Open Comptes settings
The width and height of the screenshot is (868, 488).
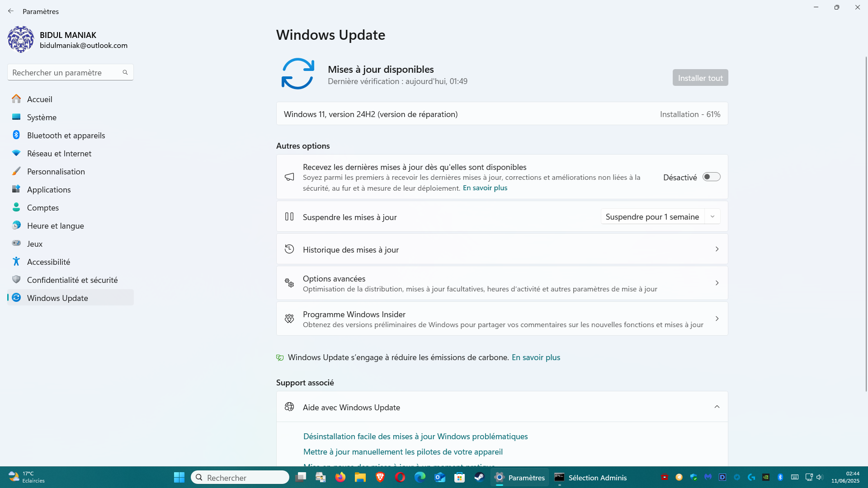tap(70, 207)
